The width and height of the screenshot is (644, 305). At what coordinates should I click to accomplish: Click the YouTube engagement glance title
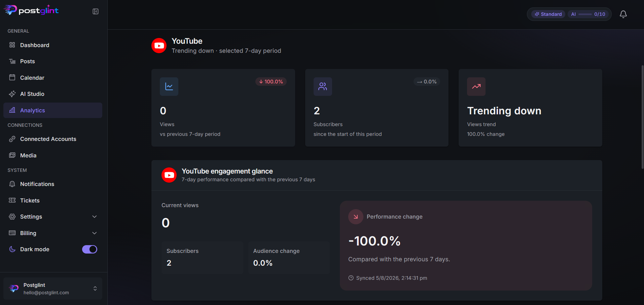click(x=227, y=171)
